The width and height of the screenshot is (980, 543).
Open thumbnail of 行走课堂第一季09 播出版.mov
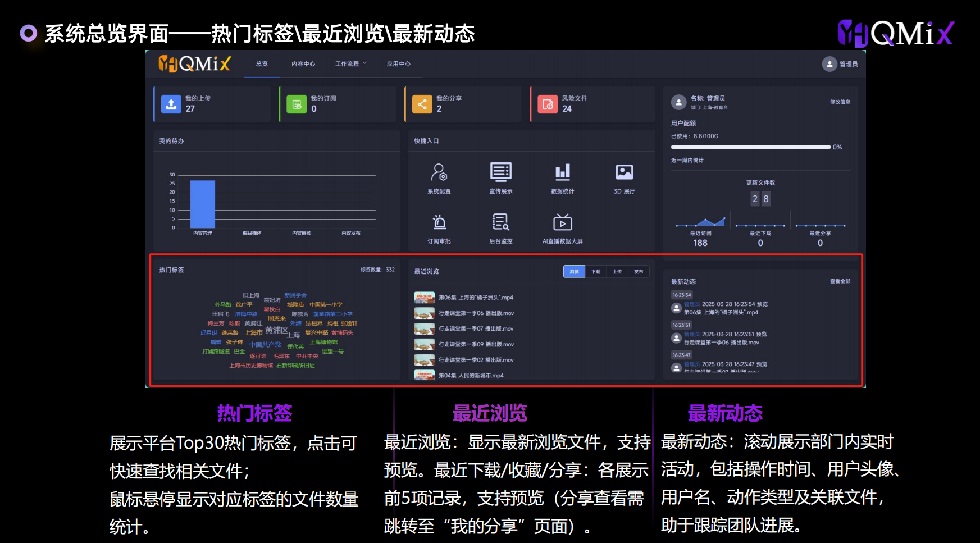tap(425, 344)
